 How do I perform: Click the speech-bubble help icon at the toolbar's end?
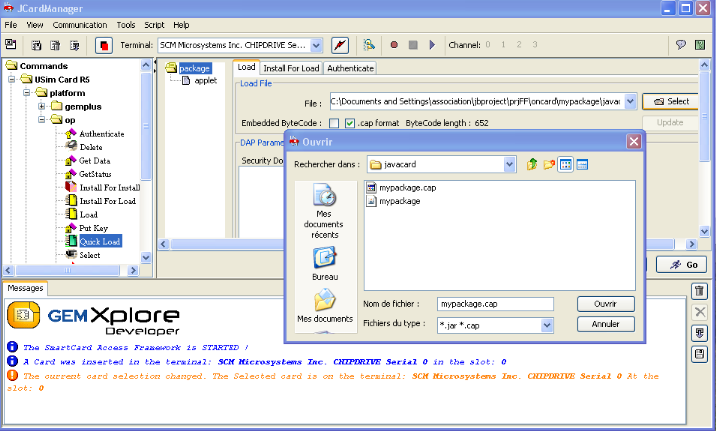coord(680,45)
